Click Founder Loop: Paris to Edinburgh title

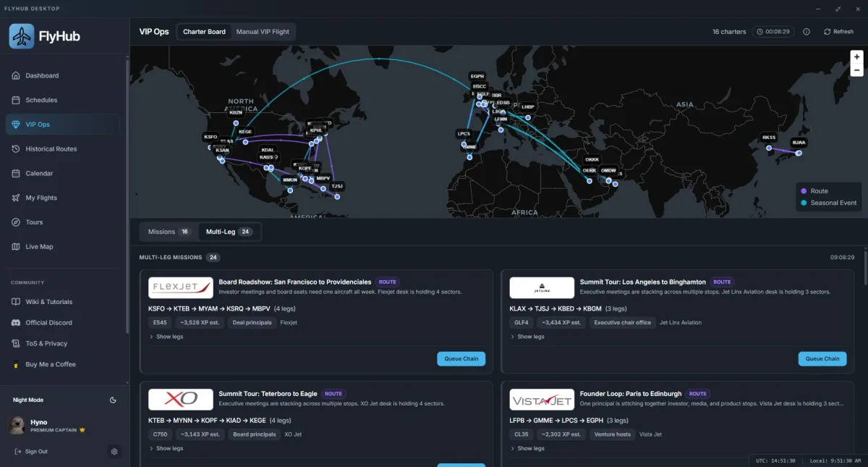tap(631, 394)
